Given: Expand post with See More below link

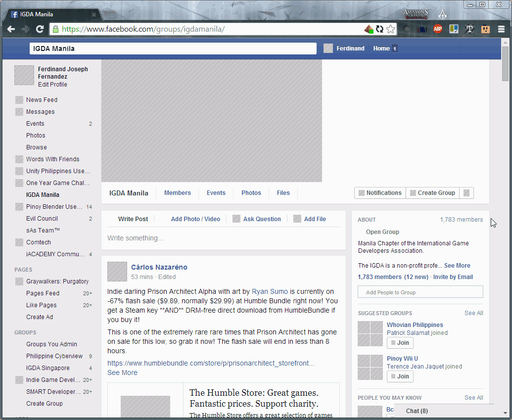Looking at the screenshot, I should click(123, 373).
